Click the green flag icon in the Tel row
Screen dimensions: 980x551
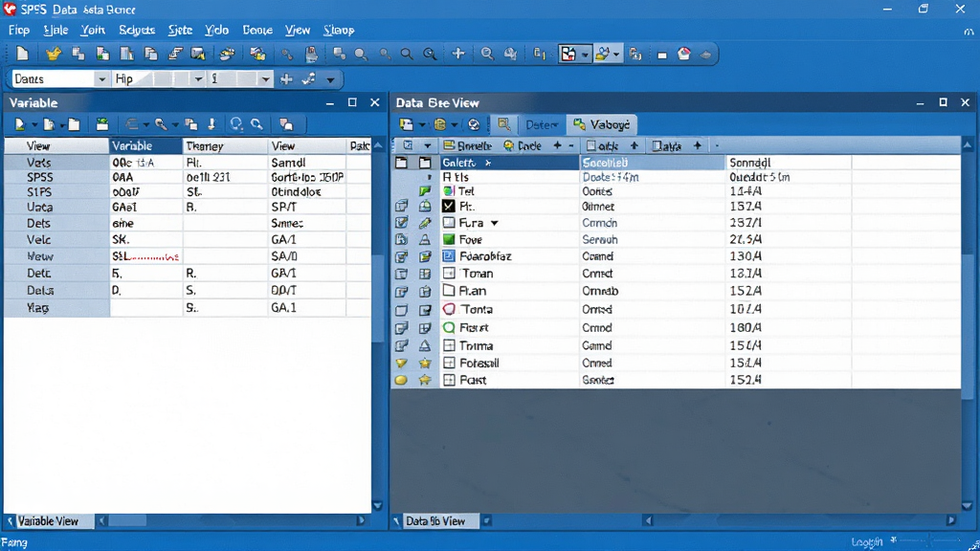click(x=425, y=191)
